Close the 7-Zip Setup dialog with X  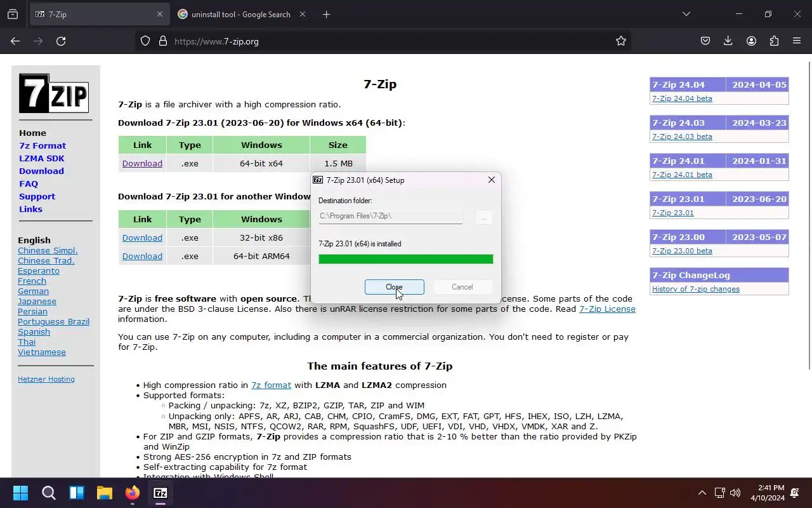coord(491,180)
